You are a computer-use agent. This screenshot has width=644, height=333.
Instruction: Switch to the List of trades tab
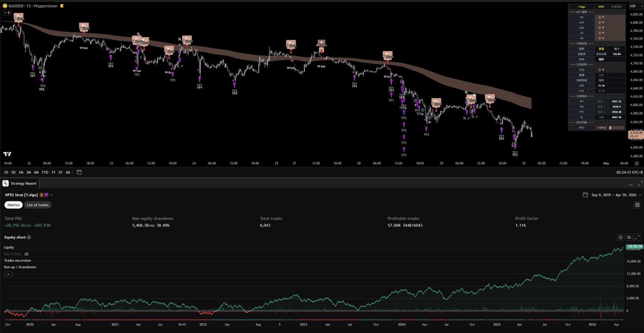[x=38, y=205]
